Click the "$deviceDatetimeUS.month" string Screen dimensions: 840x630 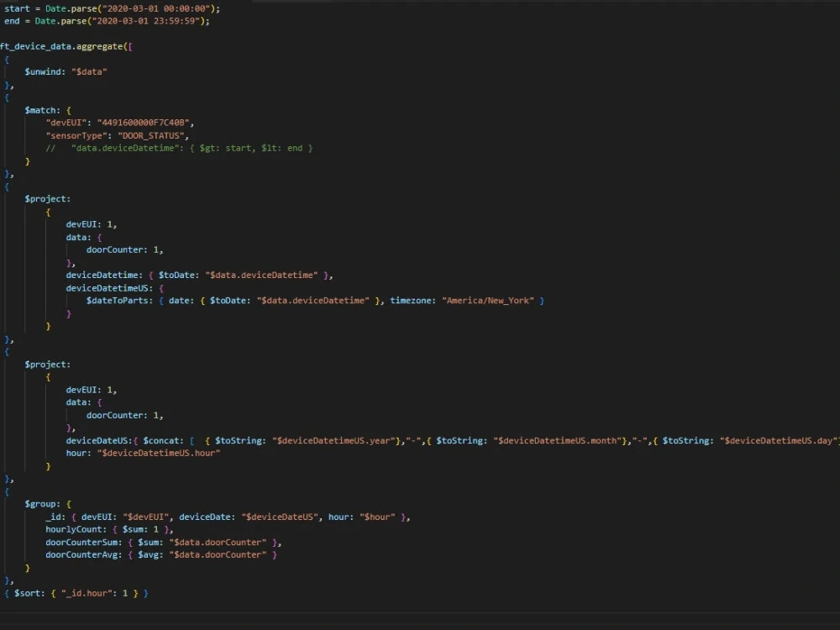tap(558, 441)
